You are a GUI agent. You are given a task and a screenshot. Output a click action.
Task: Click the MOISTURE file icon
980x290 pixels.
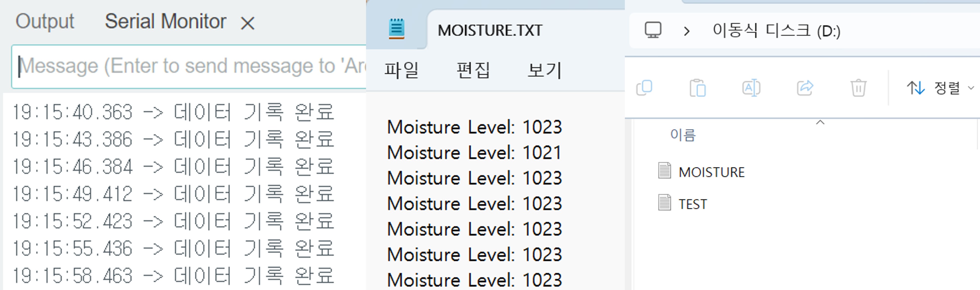click(x=664, y=171)
